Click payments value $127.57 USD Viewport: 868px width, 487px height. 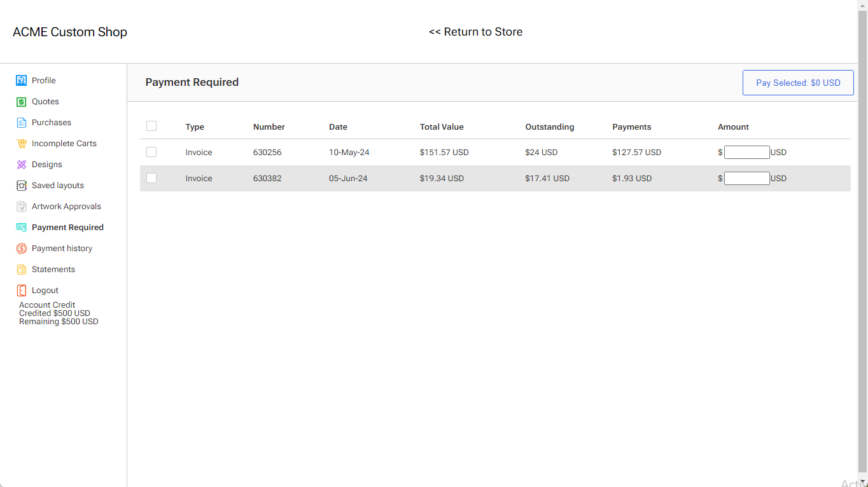tap(637, 153)
